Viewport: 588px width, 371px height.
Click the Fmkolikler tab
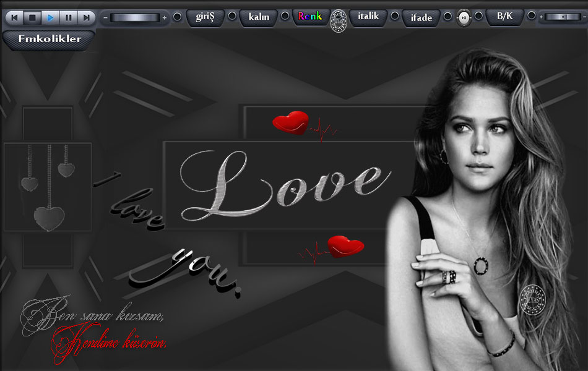click(50, 39)
